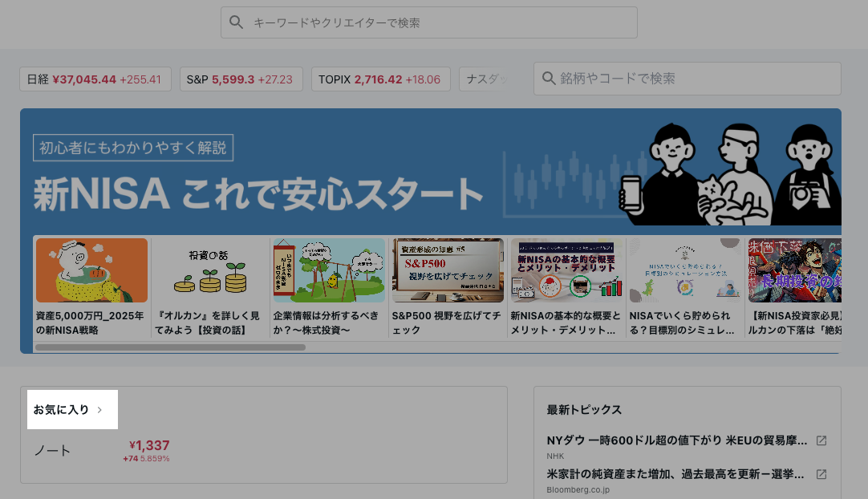Screen dimensions: 868x499
Task: Open the お気に入り favorites section
Action: 61,410
